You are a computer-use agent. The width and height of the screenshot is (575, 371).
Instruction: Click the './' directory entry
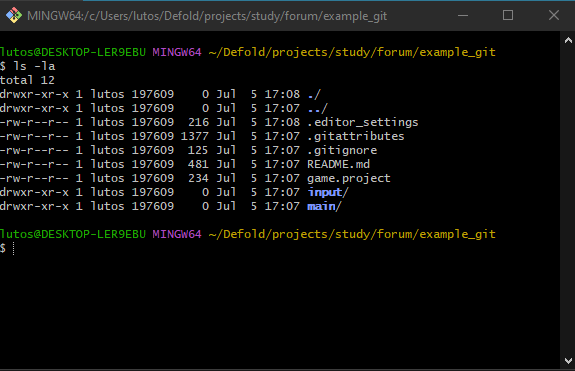(314, 95)
